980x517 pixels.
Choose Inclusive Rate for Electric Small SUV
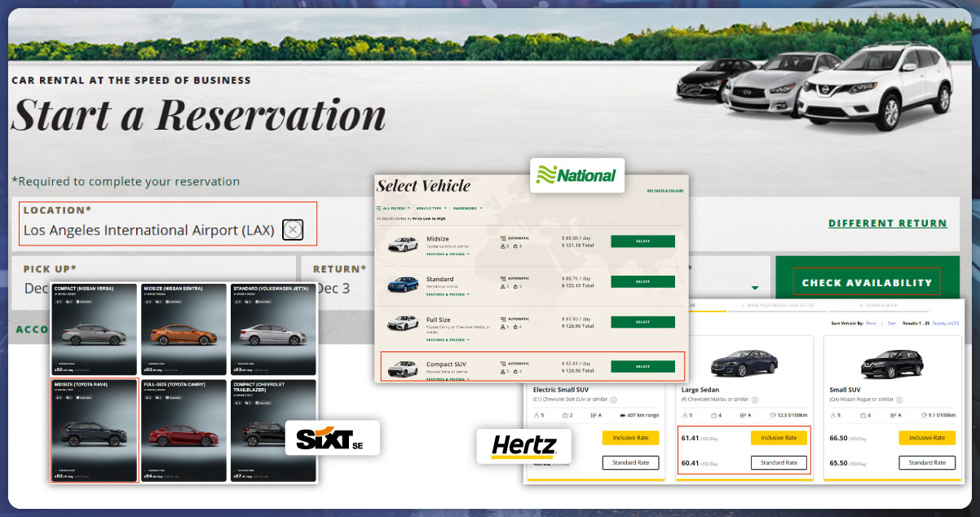(x=630, y=438)
